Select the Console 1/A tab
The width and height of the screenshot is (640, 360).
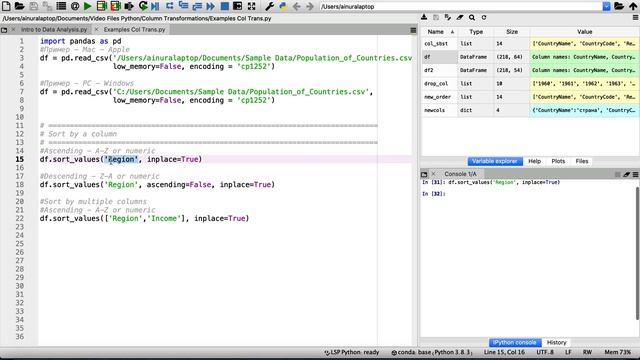click(460, 174)
